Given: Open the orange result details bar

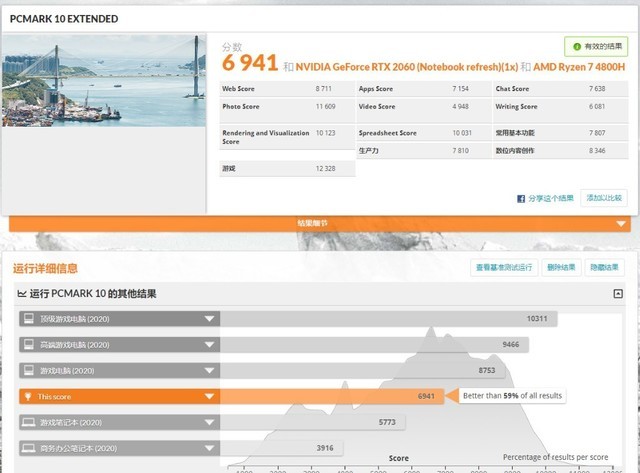Looking at the screenshot, I should point(320,224).
